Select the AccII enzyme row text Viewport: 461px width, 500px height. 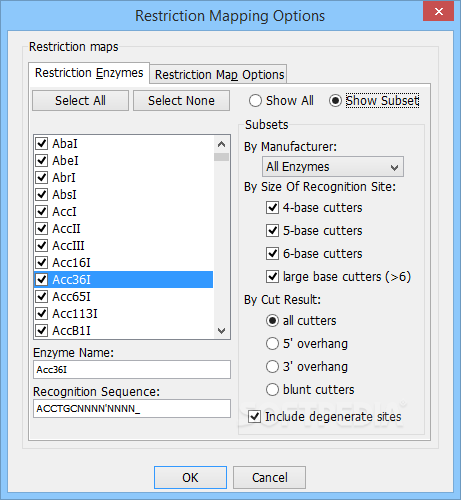coord(66,229)
